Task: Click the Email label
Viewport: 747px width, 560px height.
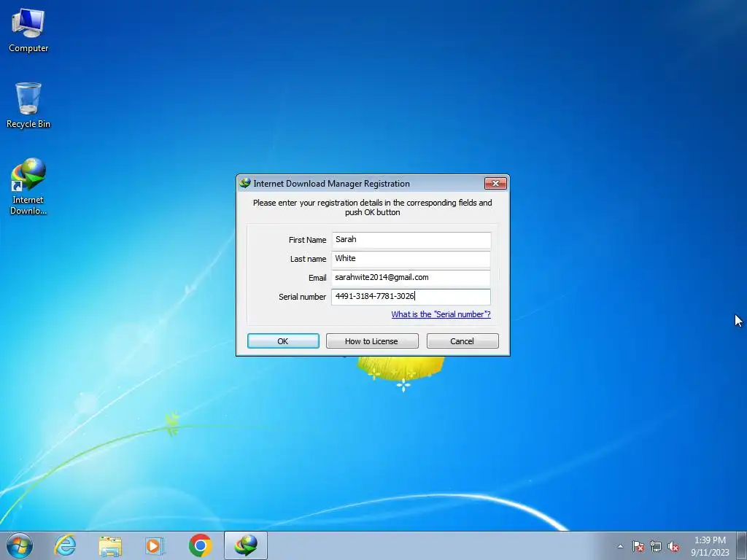Action: click(x=317, y=278)
